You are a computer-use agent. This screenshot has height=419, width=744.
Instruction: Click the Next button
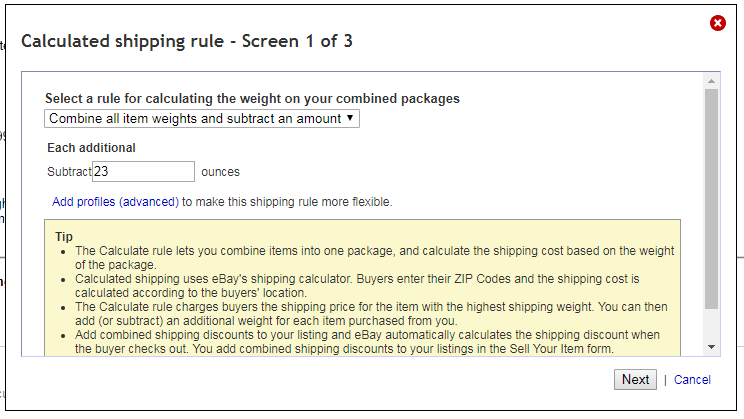(x=635, y=380)
